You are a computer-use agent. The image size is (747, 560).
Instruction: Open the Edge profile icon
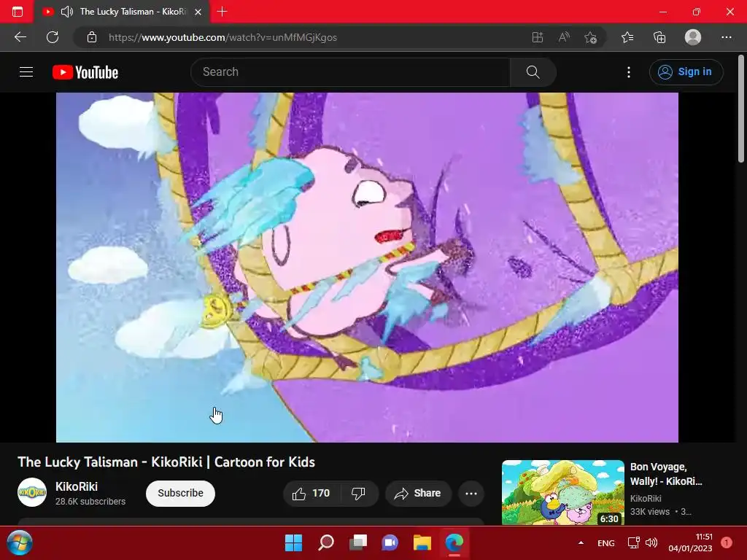pos(693,37)
